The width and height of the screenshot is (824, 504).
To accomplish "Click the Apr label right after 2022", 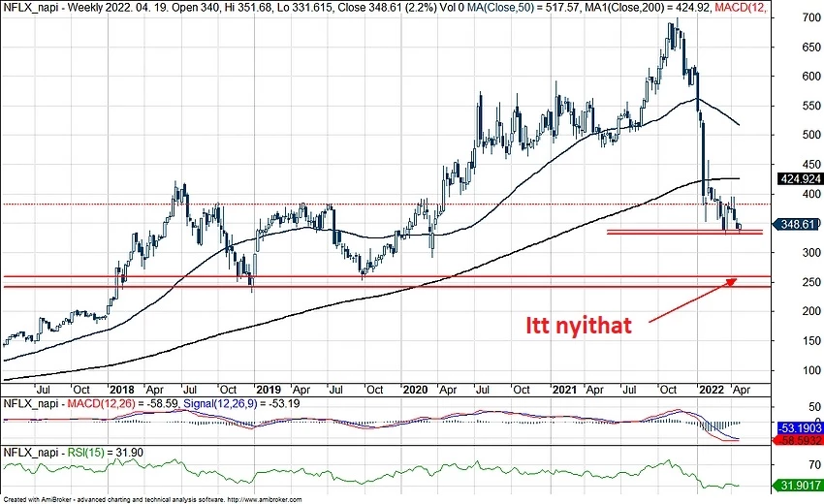I will 742,390.
